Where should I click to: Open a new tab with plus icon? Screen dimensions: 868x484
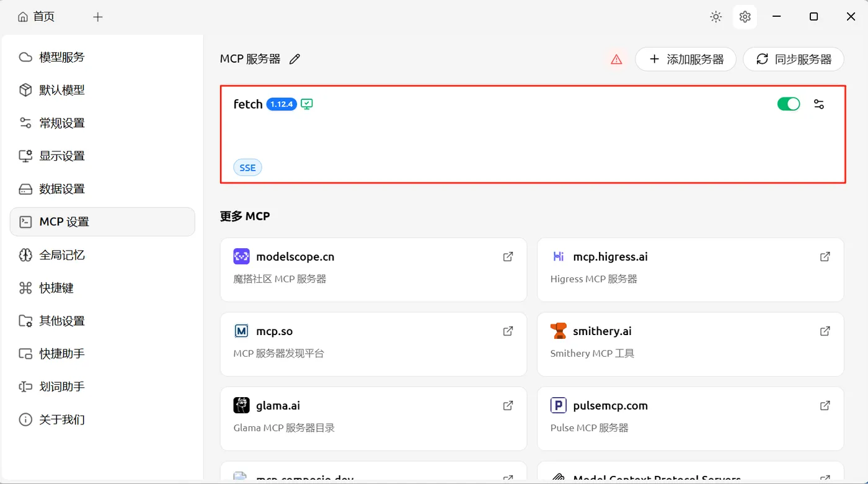(x=98, y=17)
